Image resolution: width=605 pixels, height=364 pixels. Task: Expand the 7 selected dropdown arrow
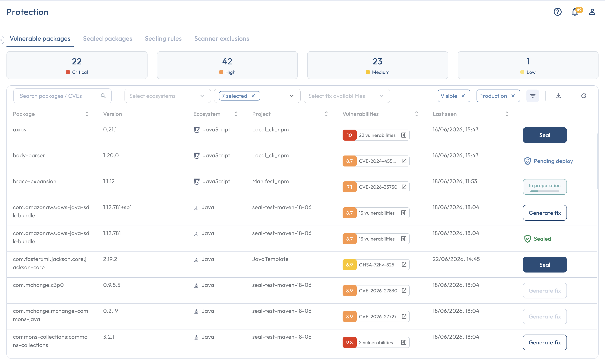[x=291, y=96]
